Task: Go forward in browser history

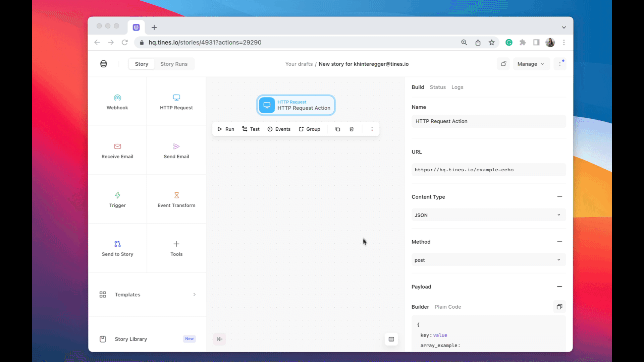Action: 111,42
